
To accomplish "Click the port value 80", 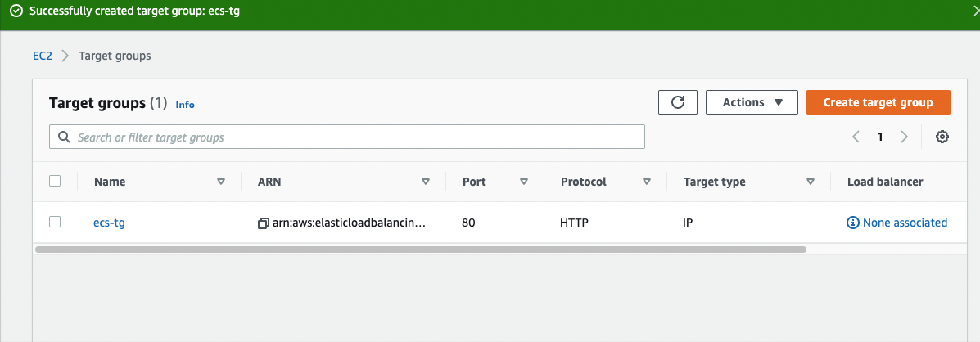I will [469, 223].
